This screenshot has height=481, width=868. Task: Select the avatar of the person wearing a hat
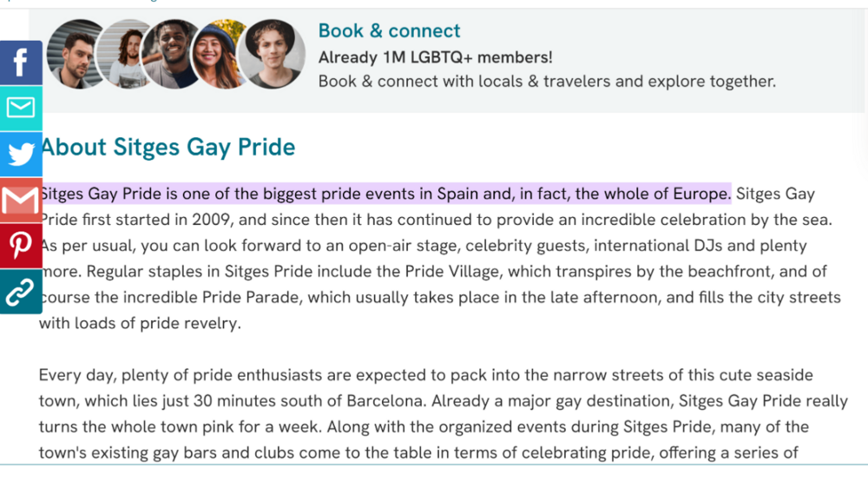point(271,54)
